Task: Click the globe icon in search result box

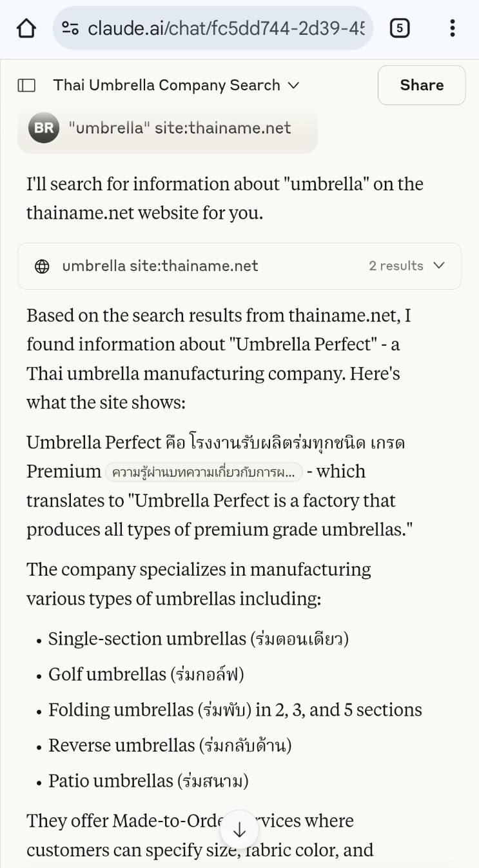Action: [42, 266]
